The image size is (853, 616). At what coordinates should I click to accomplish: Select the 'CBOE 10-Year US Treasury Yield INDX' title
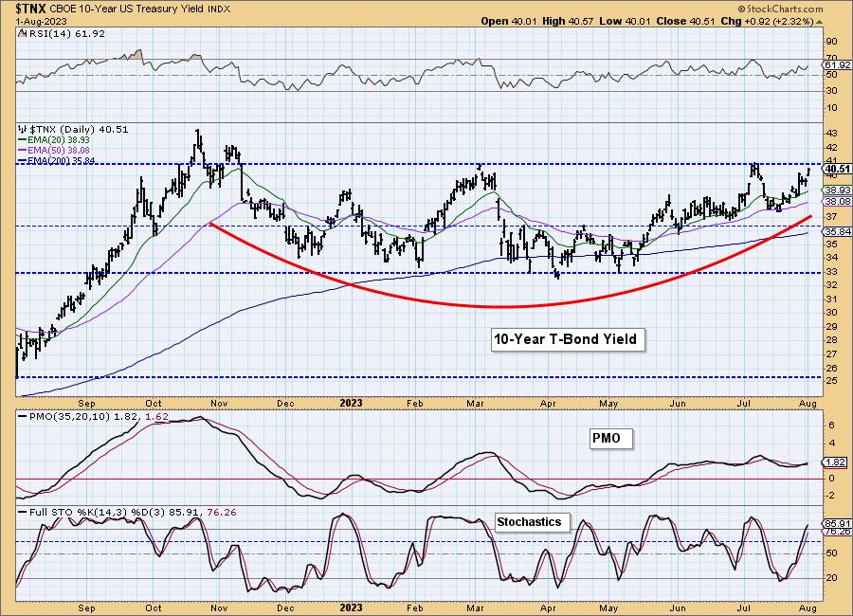click(x=140, y=9)
